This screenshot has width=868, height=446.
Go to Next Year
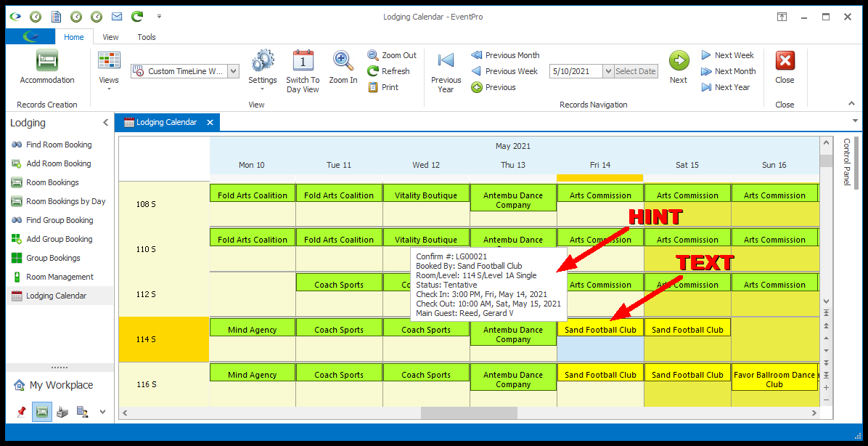click(x=725, y=87)
